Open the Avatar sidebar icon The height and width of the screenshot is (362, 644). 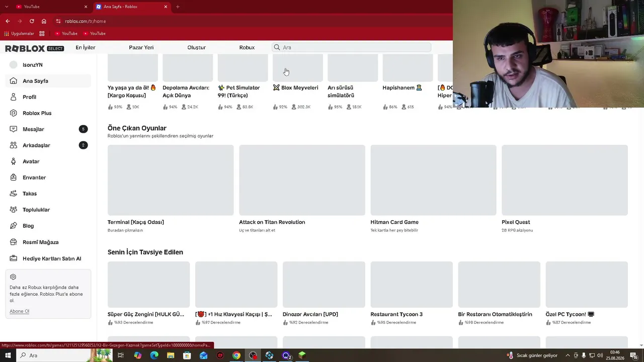tap(14, 161)
